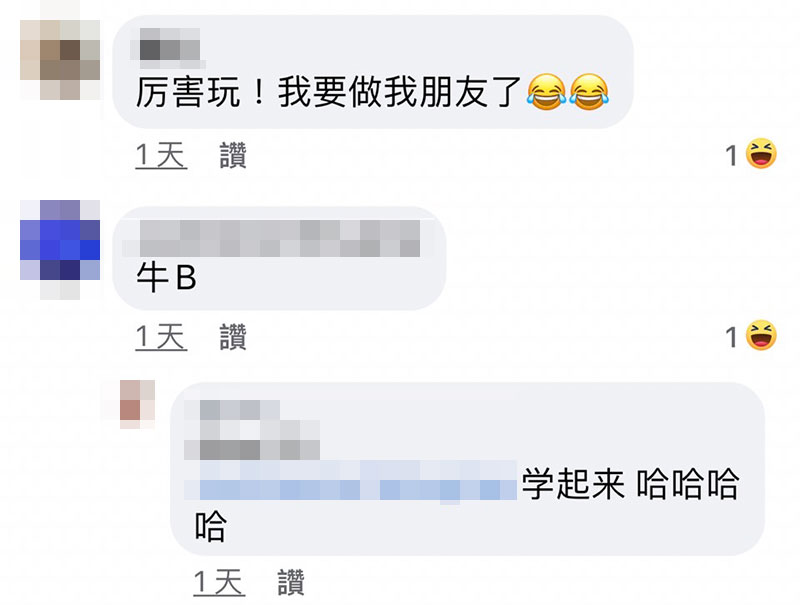Like the 厉害玩 comment via 讚
The height and width of the screenshot is (605, 800).
pyautogui.click(x=233, y=155)
